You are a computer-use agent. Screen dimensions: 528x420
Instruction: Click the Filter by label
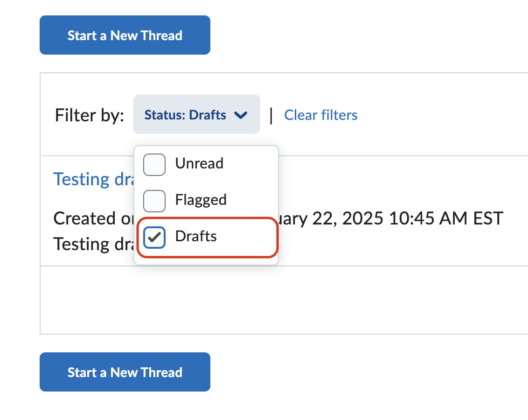click(x=89, y=115)
